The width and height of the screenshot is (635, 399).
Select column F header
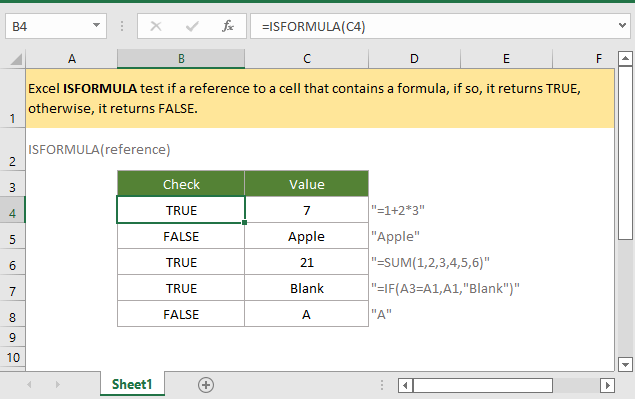tap(584, 59)
